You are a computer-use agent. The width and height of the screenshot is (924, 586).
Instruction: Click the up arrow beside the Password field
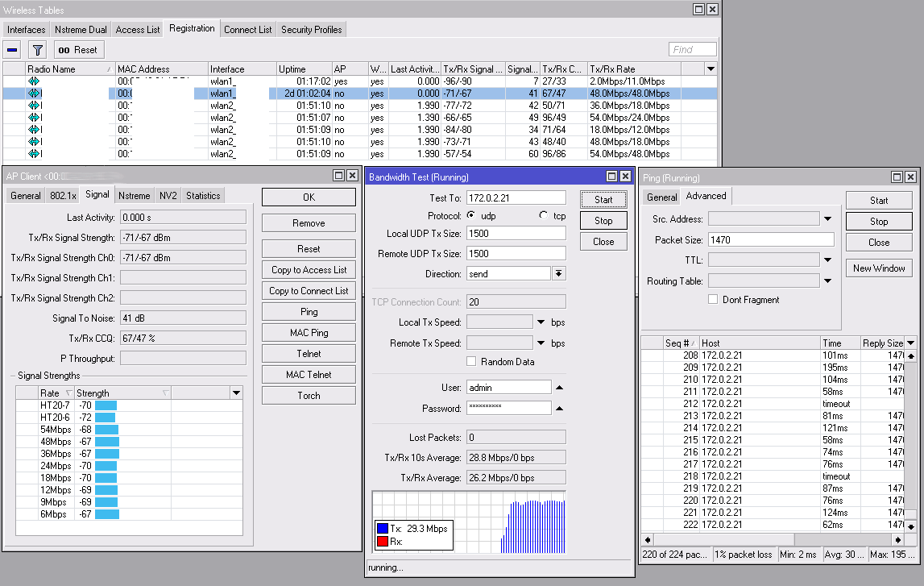click(559, 409)
